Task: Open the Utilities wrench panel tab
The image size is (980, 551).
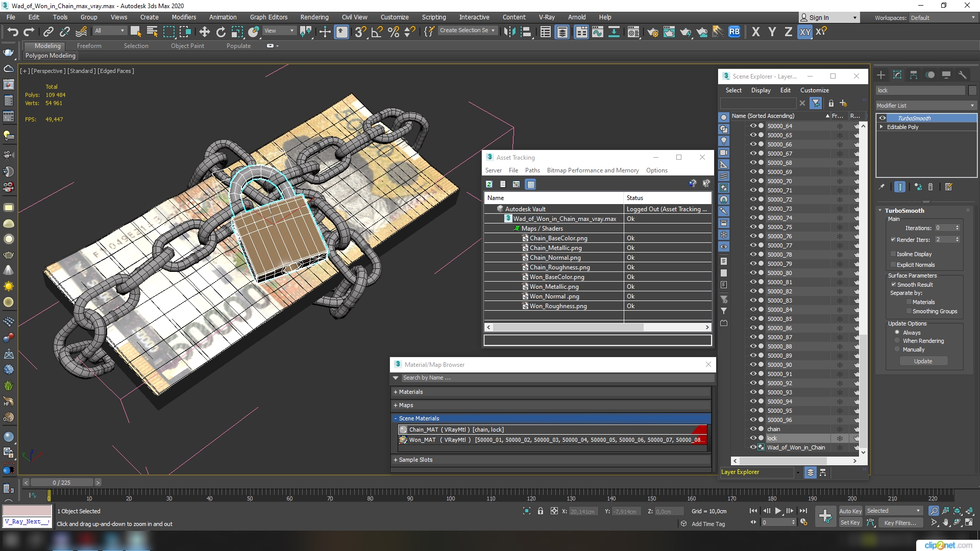Action: (x=963, y=76)
